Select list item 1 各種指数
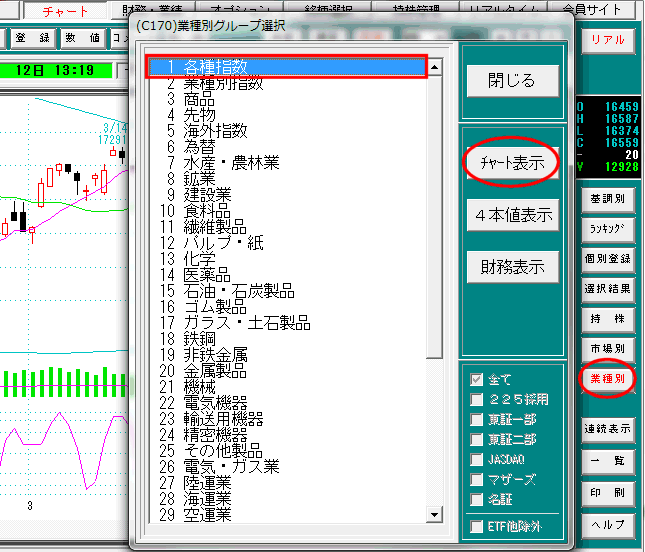 (x=287, y=67)
